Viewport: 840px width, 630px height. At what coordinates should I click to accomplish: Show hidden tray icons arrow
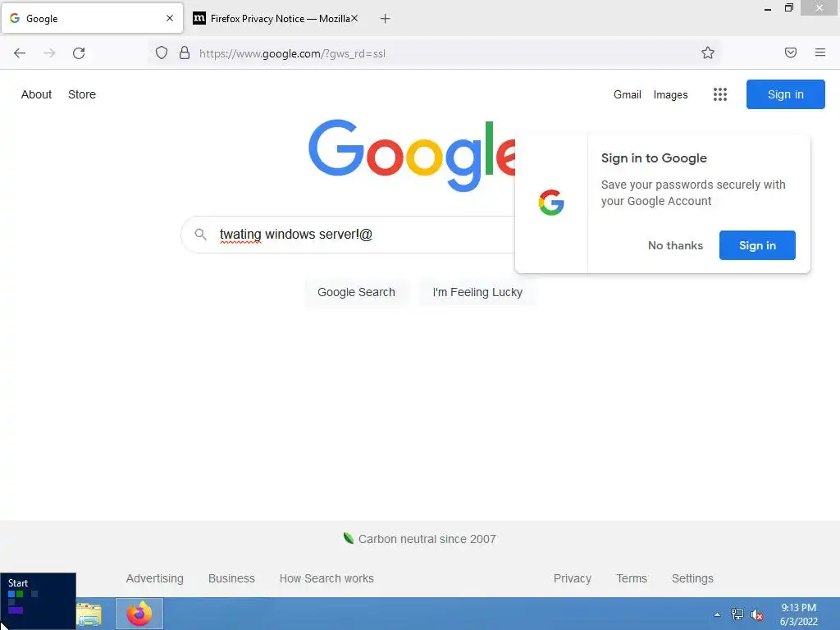(x=717, y=614)
